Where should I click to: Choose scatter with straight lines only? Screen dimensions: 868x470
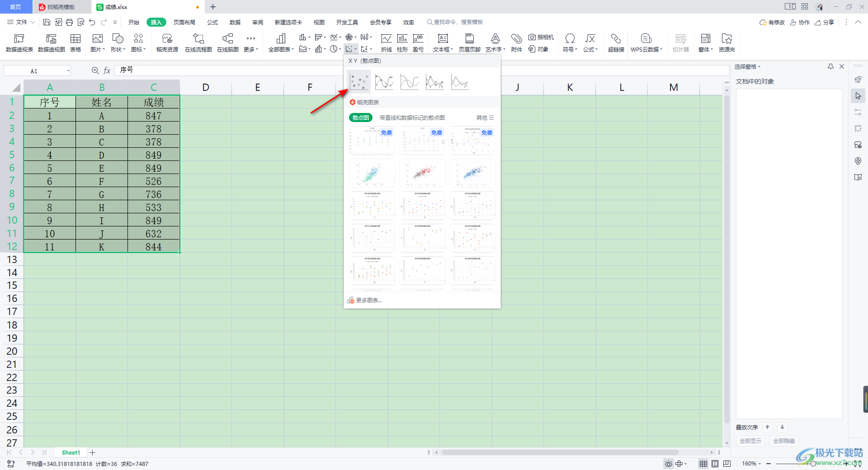pos(460,82)
